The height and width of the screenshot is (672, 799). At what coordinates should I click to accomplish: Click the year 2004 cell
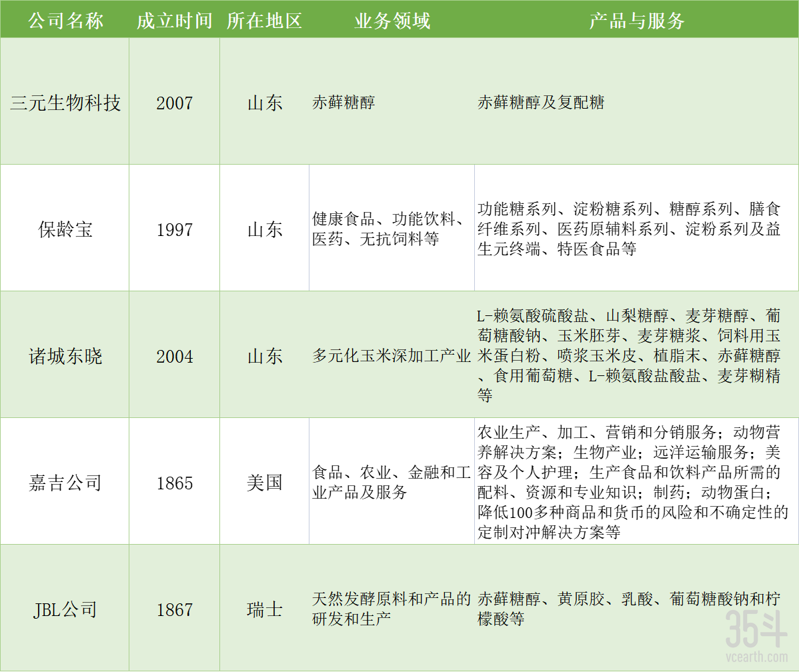point(174,356)
